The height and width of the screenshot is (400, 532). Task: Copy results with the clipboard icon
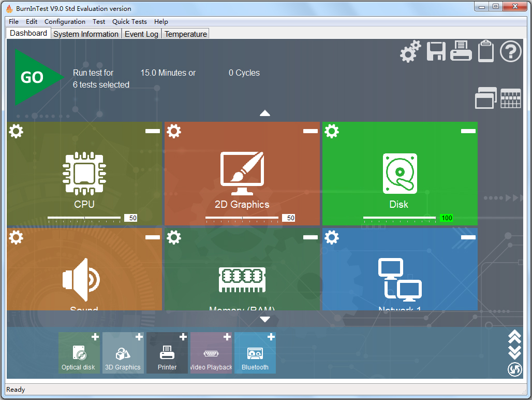(x=486, y=51)
